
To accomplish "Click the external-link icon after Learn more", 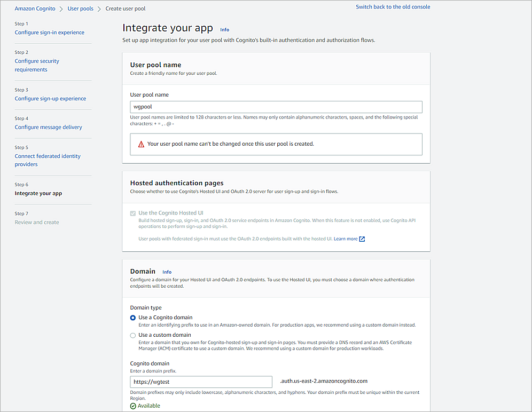I will [363, 239].
